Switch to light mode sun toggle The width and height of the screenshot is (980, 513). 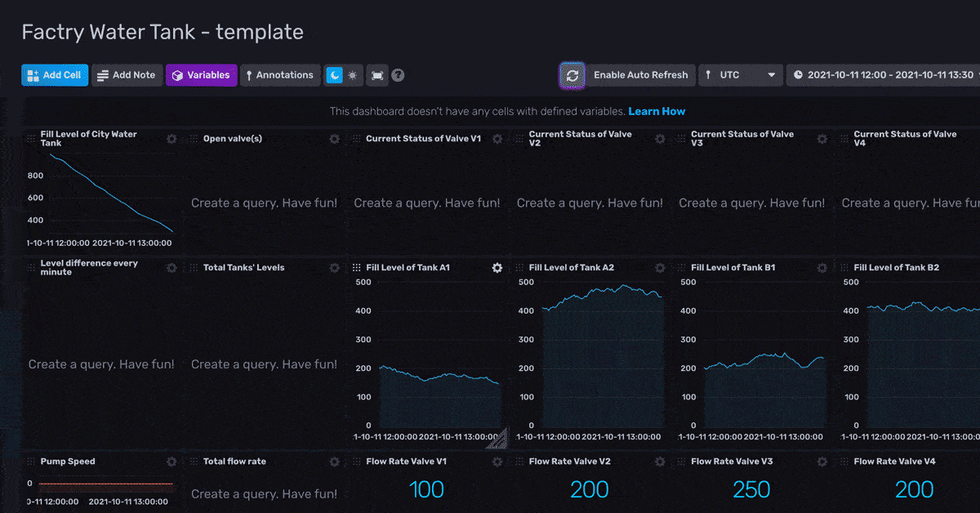(352, 75)
